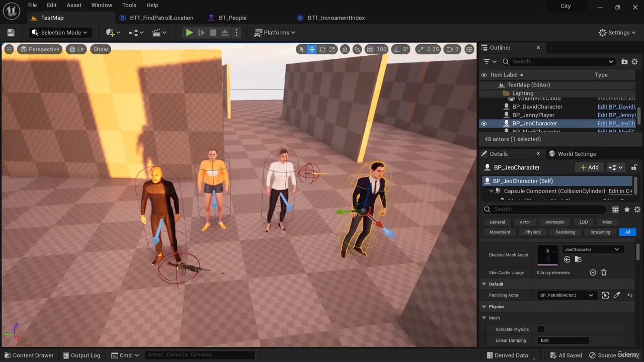Screen dimensions: 644x362
Task: Open the Outliner settings gear
Action: coord(634,61)
